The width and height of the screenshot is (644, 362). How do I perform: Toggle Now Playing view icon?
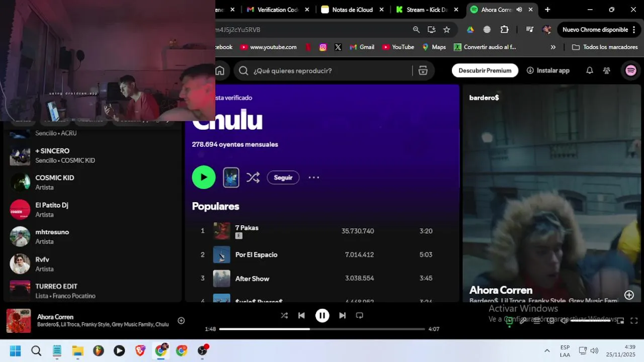tap(509, 320)
